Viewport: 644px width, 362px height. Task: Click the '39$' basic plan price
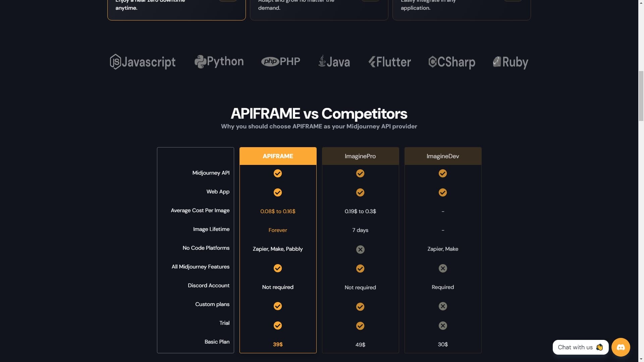pos(278,344)
